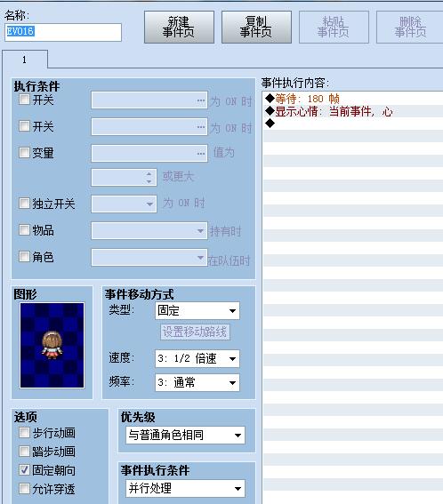Tick the 独立开关 condition checkbox
The height and width of the screenshot is (504, 443).
coord(24,204)
